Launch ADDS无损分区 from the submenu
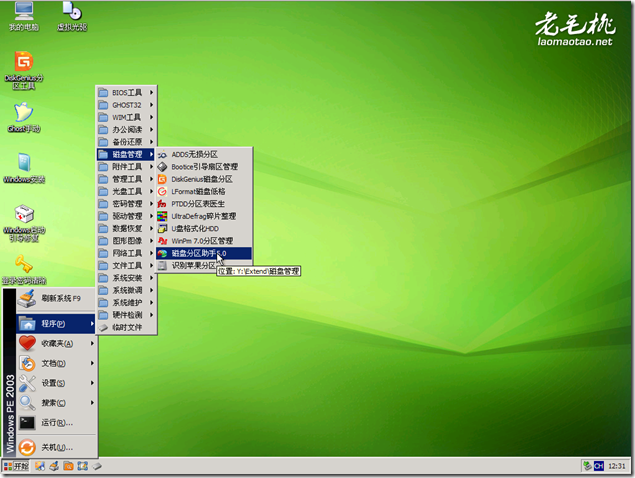The height and width of the screenshot is (478, 635). [x=194, y=154]
